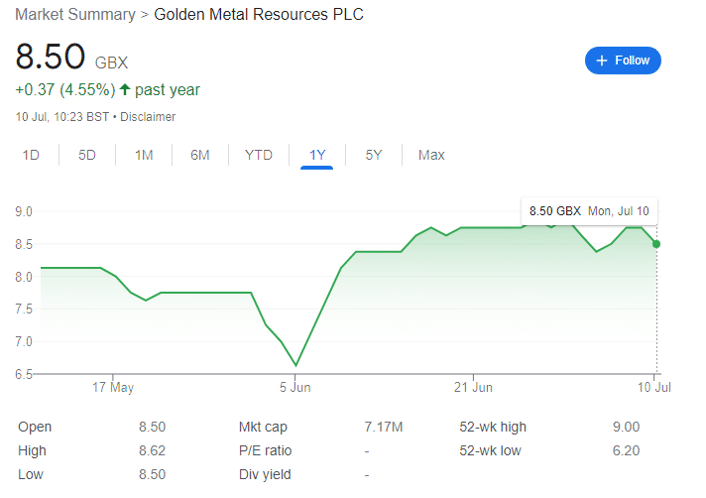Click the High value 8.62

tap(152, 451)
